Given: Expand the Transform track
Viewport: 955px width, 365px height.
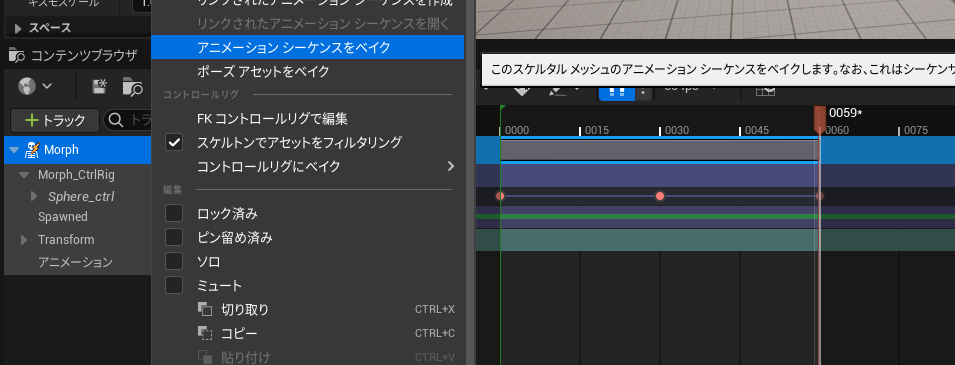Looking at the screenshot, I should pyautogui.click(x=24, y=239).
